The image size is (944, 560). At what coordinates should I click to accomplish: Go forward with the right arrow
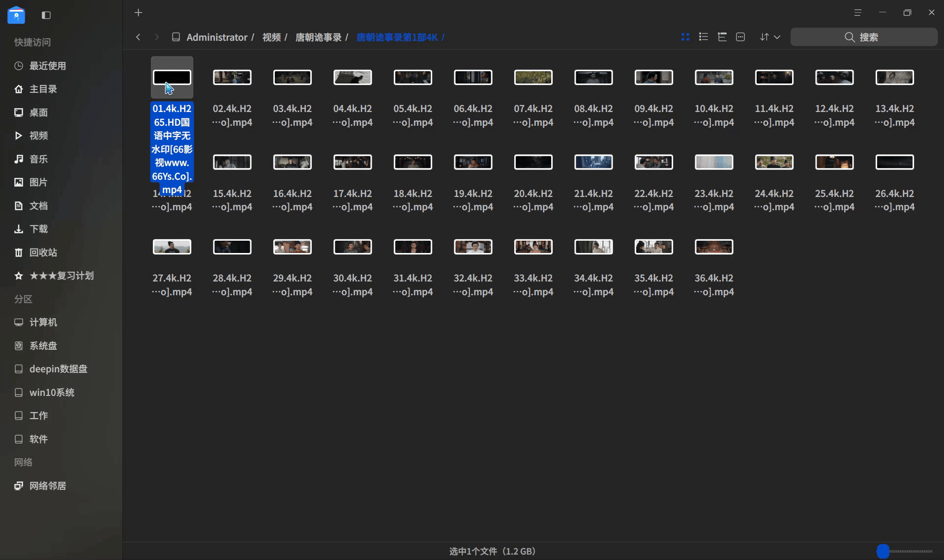[156, 37]
